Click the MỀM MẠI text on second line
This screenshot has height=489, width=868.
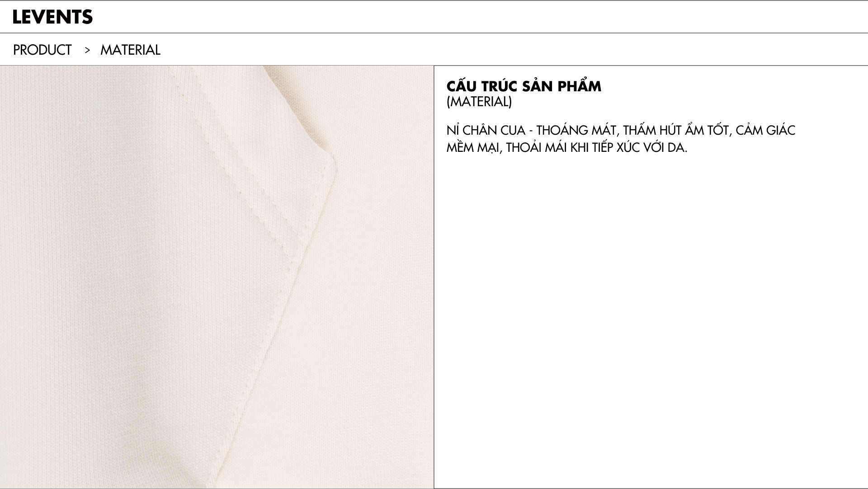473,148
